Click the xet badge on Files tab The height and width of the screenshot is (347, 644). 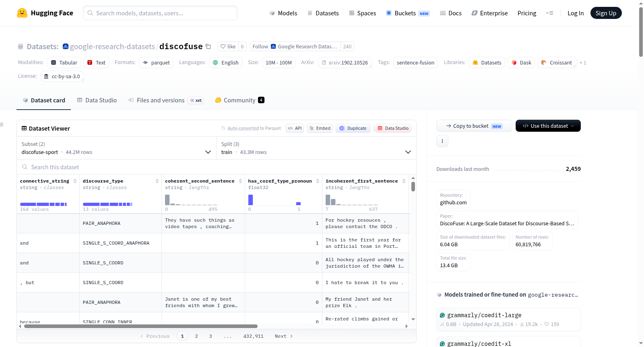196,100
